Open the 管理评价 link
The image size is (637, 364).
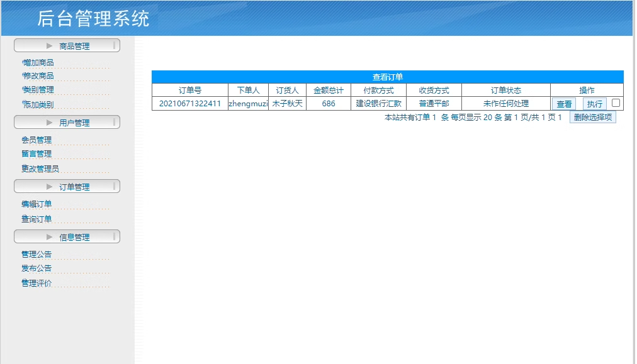tap(37, 284)
